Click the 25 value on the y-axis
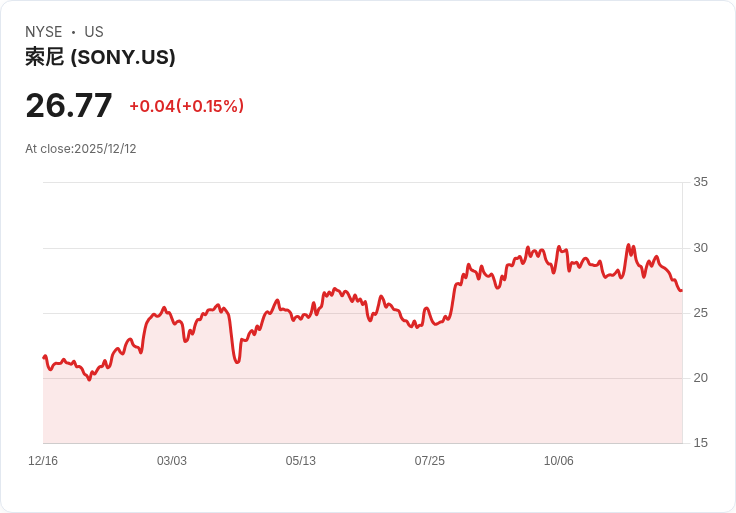Viewport: 736px width, 513px height. pos(700,313)
